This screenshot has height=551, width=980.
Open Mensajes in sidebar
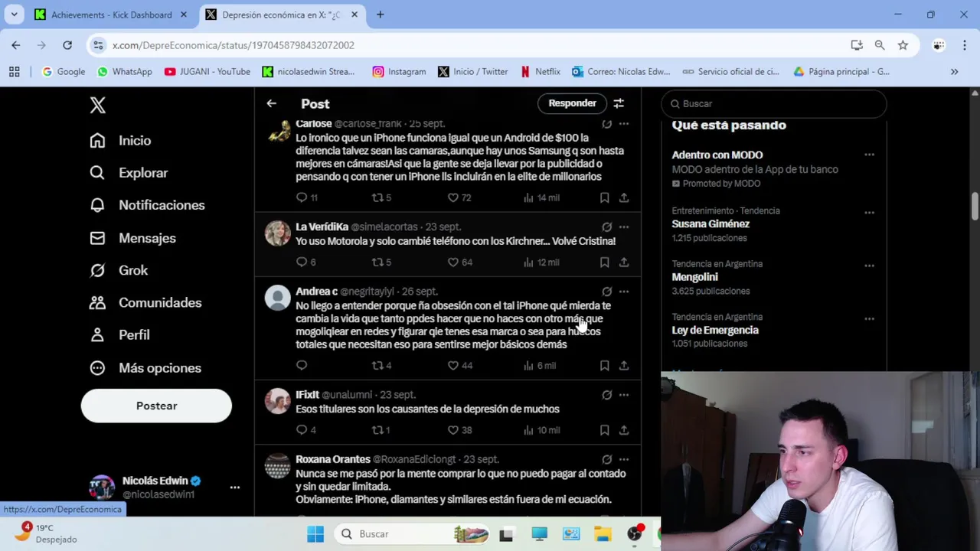pyautogui.click(x=132, y=238)
